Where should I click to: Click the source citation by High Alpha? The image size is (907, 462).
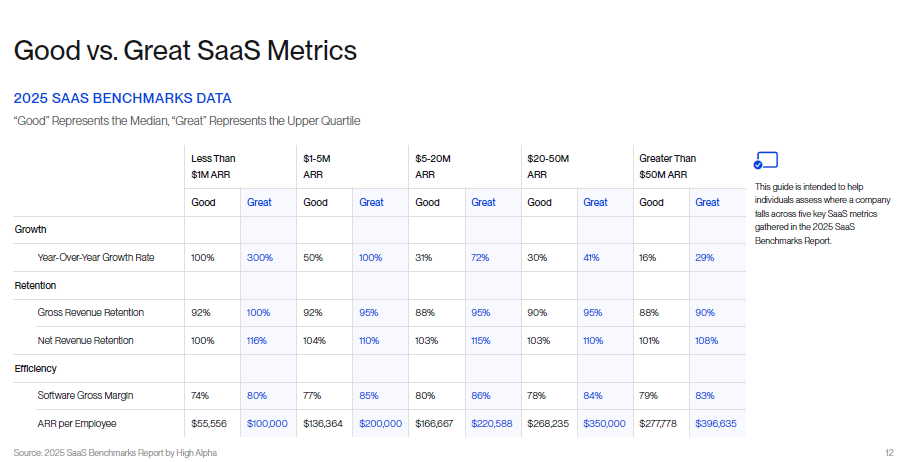click(x=115, y=453)
